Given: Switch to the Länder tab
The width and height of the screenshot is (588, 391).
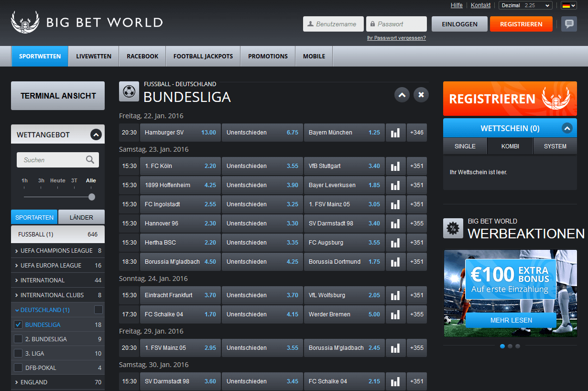Looking at the screenshot, I should (81, 217).
